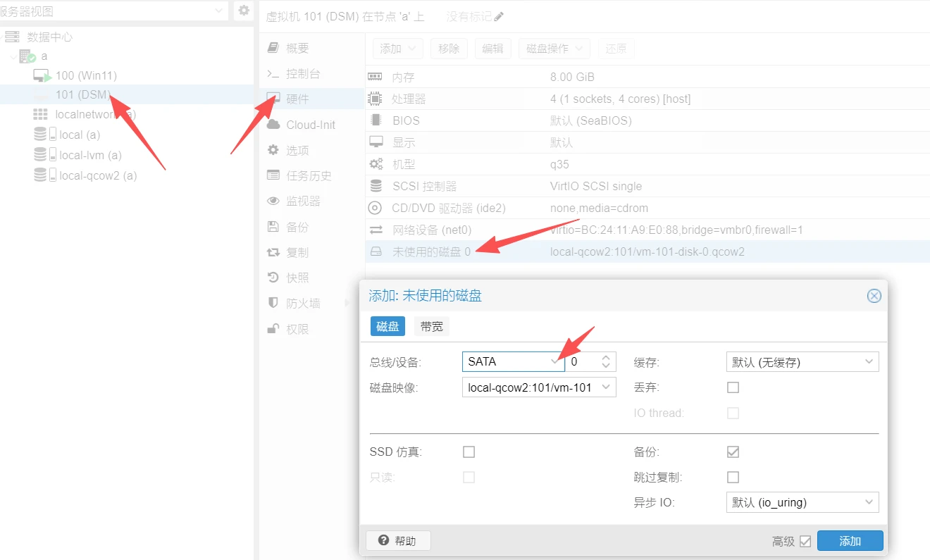Close the add unused disk dialog
Viewport: 930px width, 560px height.
click(874, 296)
